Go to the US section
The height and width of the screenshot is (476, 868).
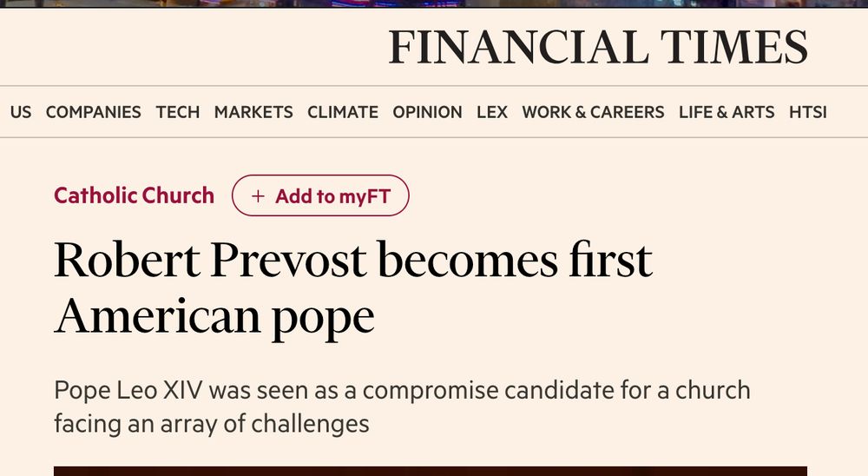pos(21,112)
